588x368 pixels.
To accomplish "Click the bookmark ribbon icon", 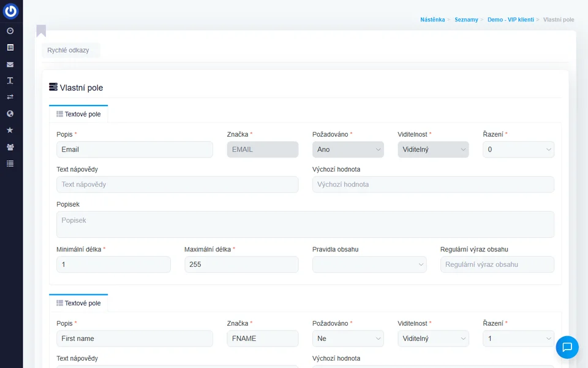I will coord(41,31).
